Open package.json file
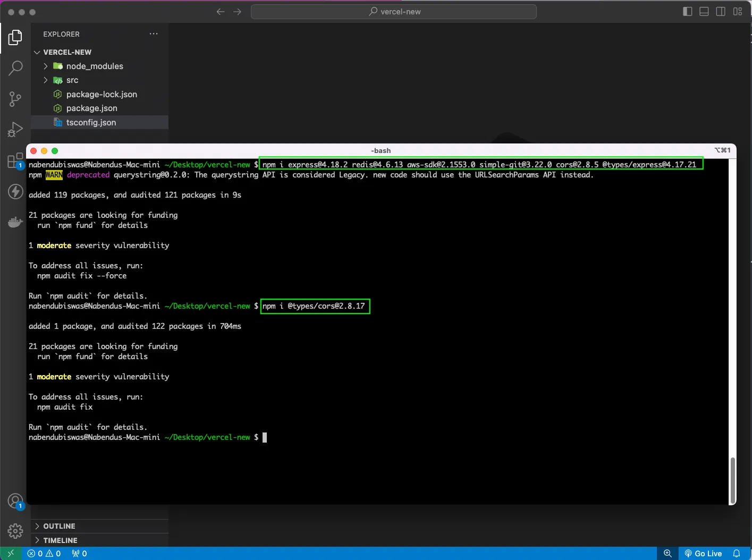 [100, 108]
